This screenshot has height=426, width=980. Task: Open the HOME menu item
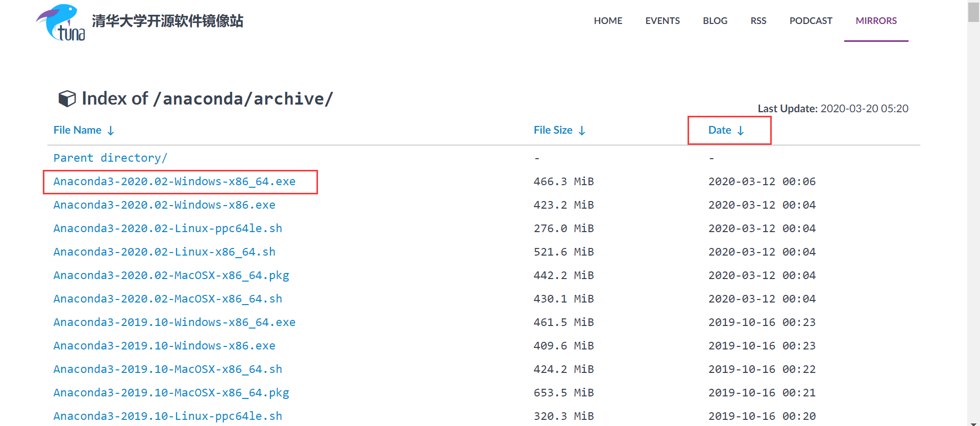pyautogui.click(x=608, y=21)
